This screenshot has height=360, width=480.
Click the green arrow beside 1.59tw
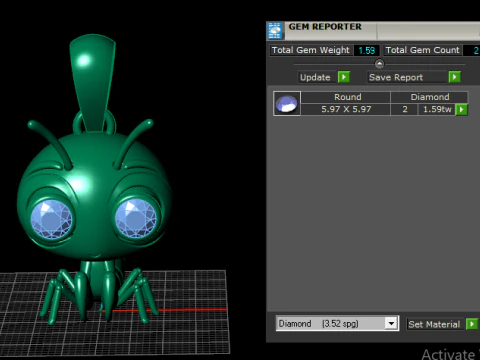pos(462,109)
